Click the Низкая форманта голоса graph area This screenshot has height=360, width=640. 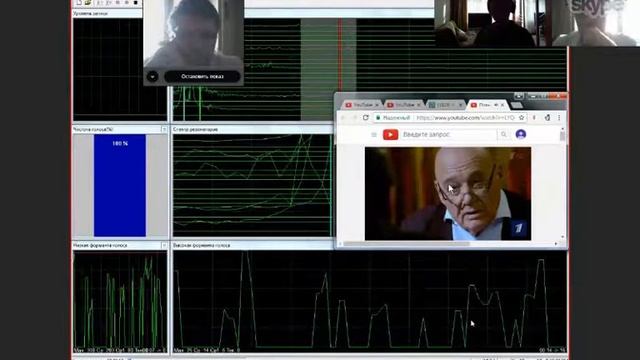click(120, 302)
